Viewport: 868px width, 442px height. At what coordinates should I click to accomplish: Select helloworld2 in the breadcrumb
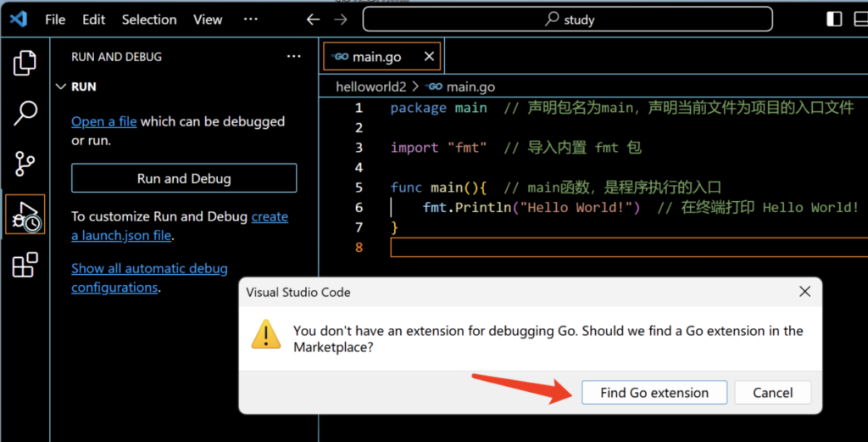[371, 87]
